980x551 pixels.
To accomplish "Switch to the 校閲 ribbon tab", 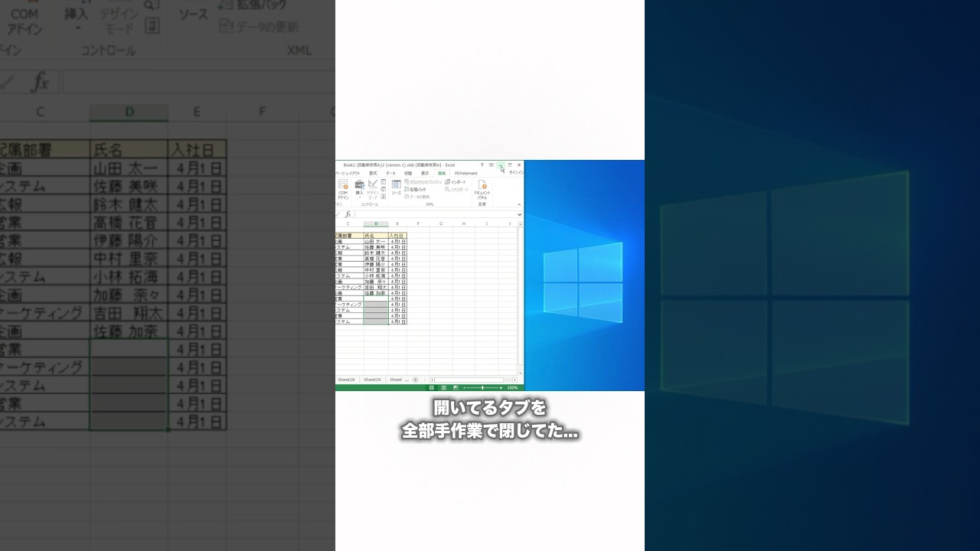I will coord(408,173).
